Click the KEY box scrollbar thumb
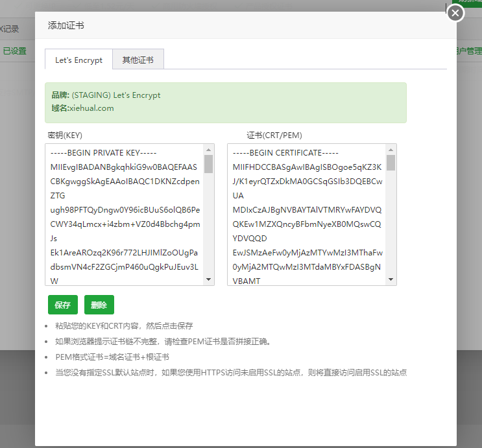 (x=209, y=163)
